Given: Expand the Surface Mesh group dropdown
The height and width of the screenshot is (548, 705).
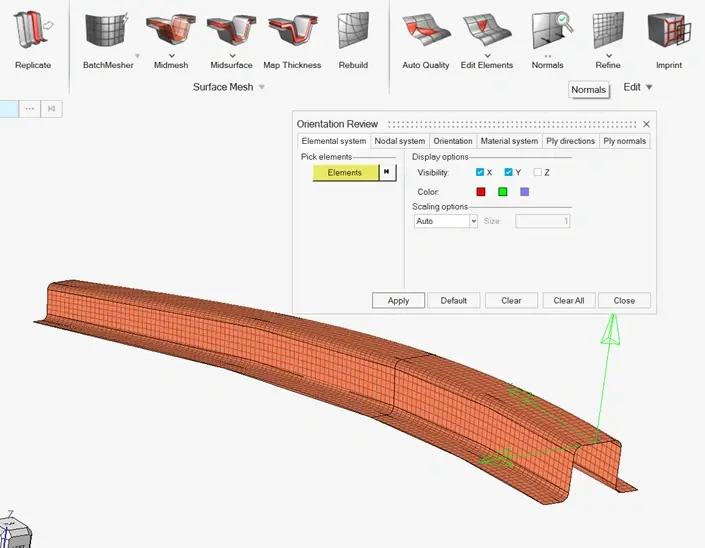Looking at the screenshot, I should pyautogui.click(x=262, y=88).
